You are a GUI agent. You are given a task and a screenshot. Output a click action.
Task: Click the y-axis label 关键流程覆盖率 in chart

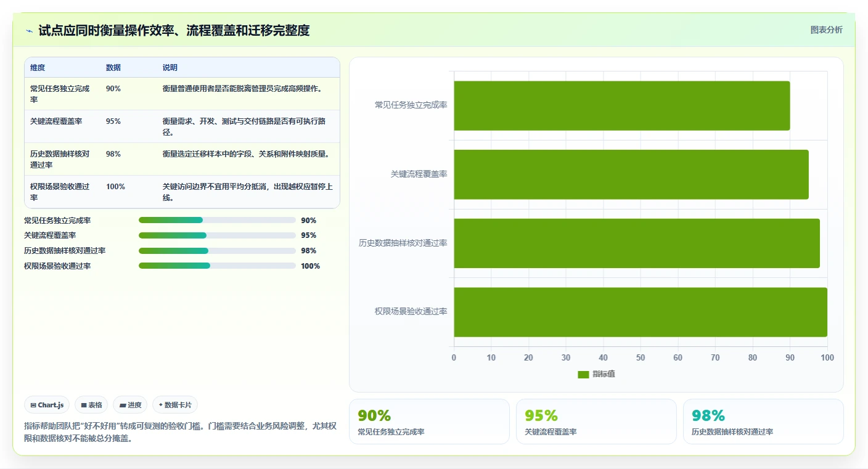pyautogui.click(x=419, y=174)
